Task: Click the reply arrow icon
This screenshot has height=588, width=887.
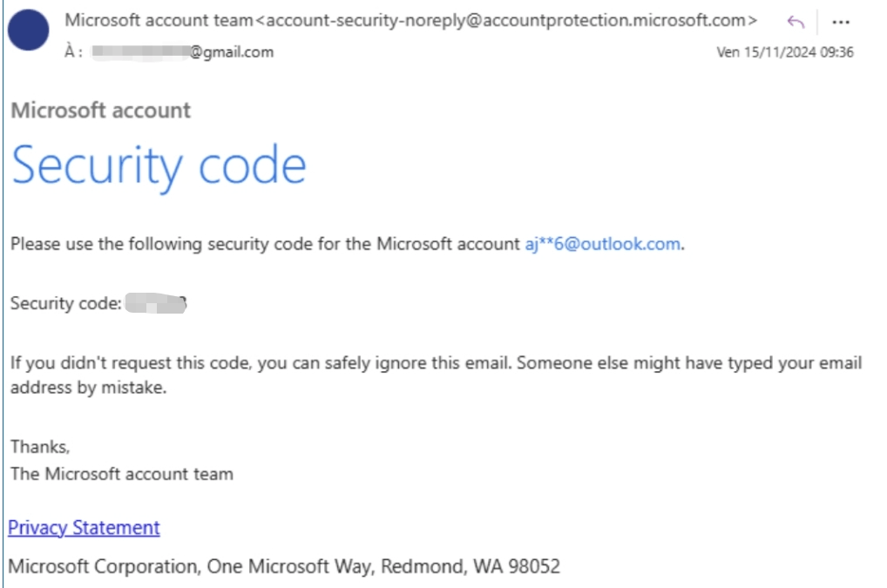Action: tap(795, 22)
